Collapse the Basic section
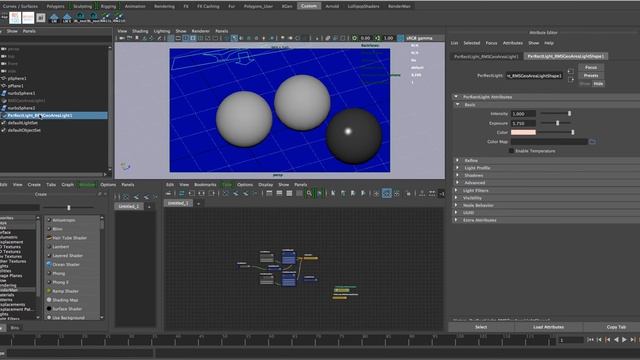 458,104
